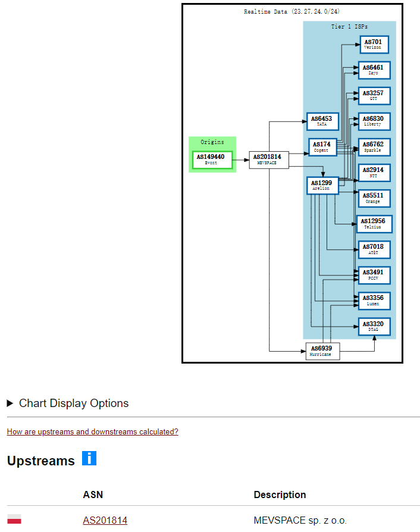The width and height of the screenshot is (420, 532).
Task: Select the AS3356 Lumen node
Action: (374, 301)
